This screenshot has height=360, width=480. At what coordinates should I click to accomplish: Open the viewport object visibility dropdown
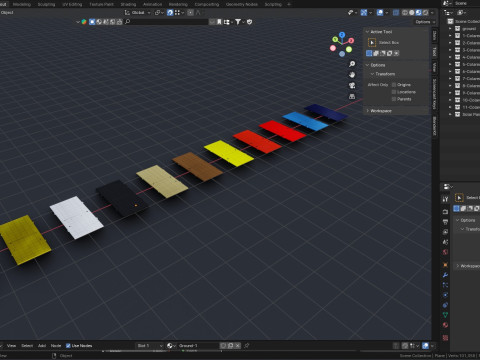coord(352,12)
